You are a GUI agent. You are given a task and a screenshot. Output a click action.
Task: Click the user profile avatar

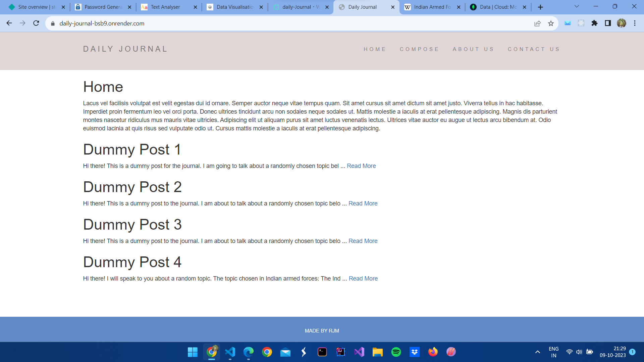pyautogui.click(x=621, y=23)
